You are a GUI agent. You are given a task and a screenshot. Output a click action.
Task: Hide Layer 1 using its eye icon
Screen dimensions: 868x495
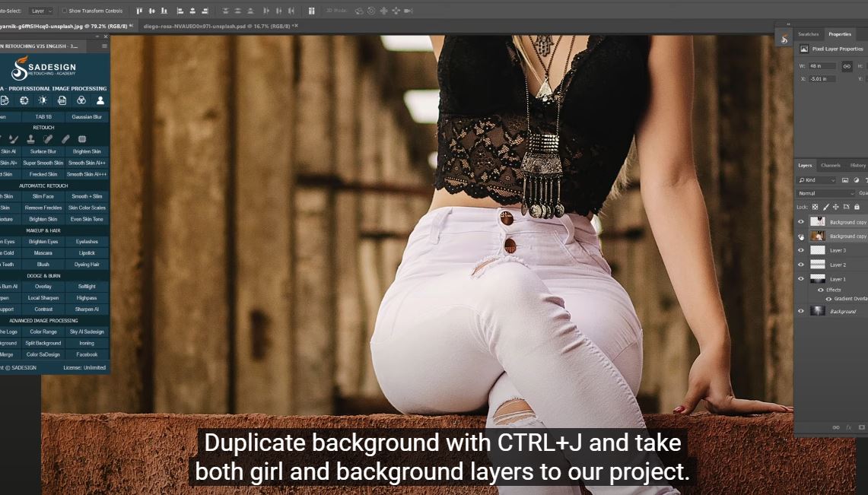point(800,279)
